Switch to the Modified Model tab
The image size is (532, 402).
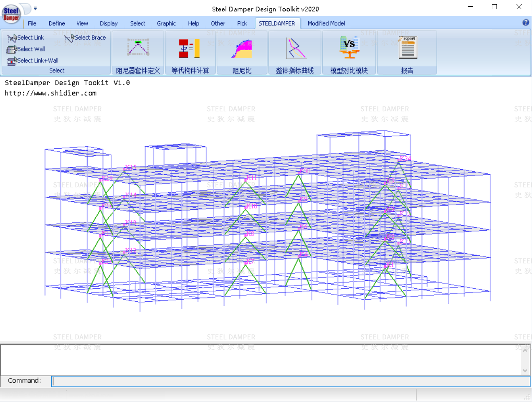click(x=326, y=23)
